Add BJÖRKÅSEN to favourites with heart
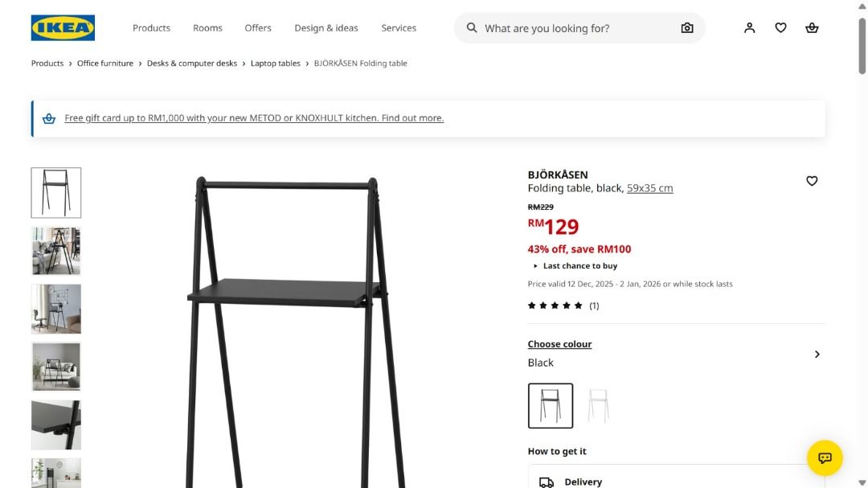Screen dimensions: 868x488 point(812,181)
